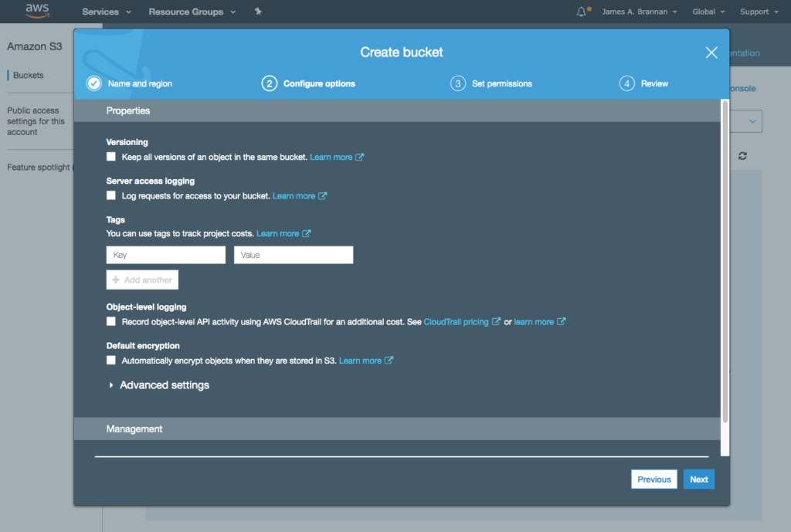
Task: Click the pin shortcut icon in navbar
Action: (x=258, y=11)
